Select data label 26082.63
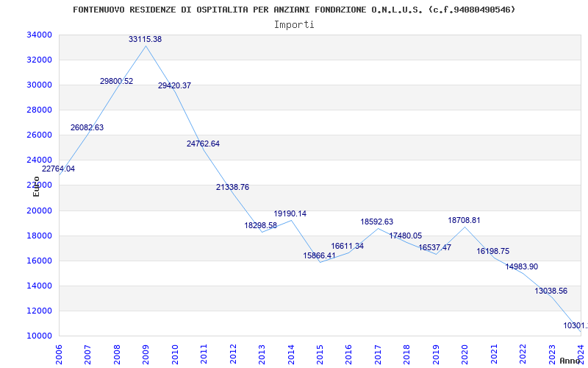The height and width of the screenshot is (368, 588). pos(87,127)
